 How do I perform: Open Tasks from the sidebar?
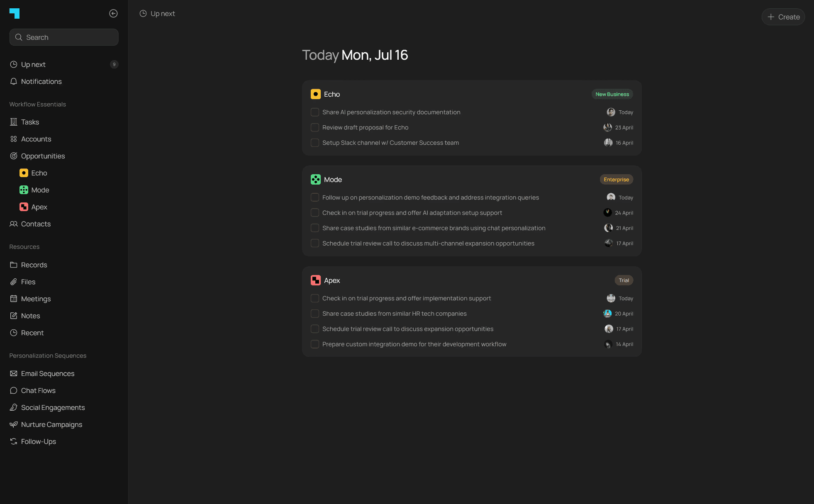(x=30, y=122)
